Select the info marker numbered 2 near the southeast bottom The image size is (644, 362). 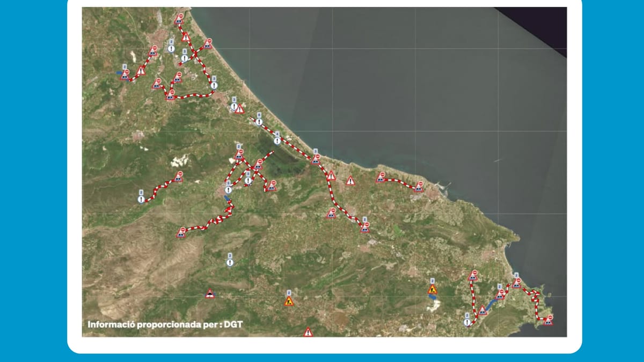(x=467, y=322)
